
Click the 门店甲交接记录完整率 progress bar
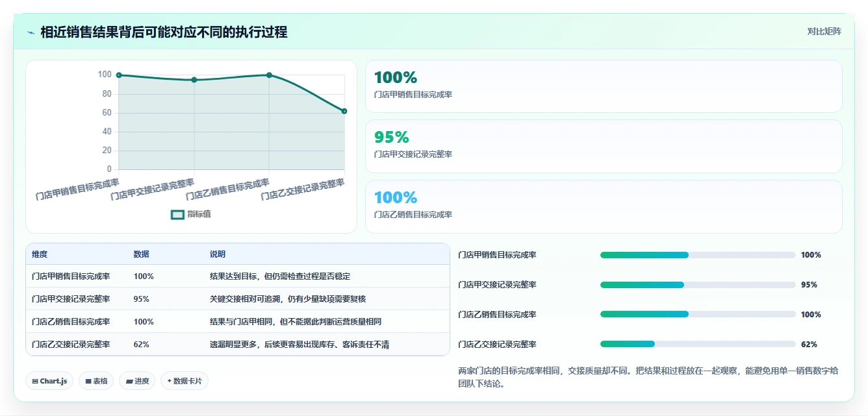(x=698, y=285)
